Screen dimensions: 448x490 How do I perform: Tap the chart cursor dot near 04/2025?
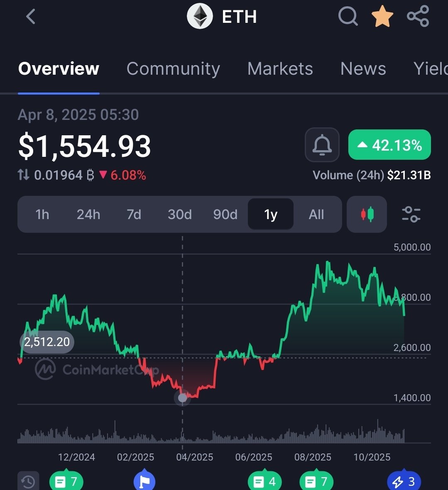click(x=183, y=398)
